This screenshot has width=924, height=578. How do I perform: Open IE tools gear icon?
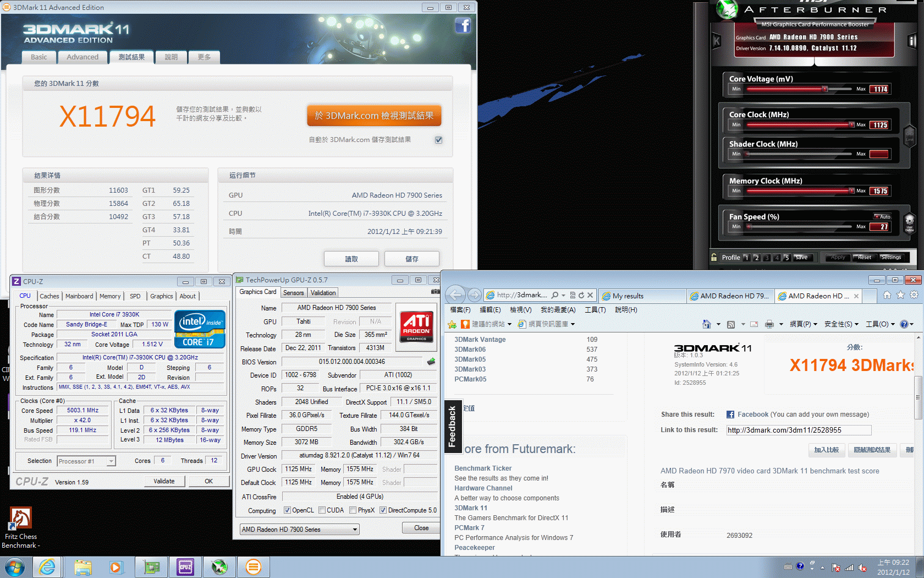click(x=914, y=295)
